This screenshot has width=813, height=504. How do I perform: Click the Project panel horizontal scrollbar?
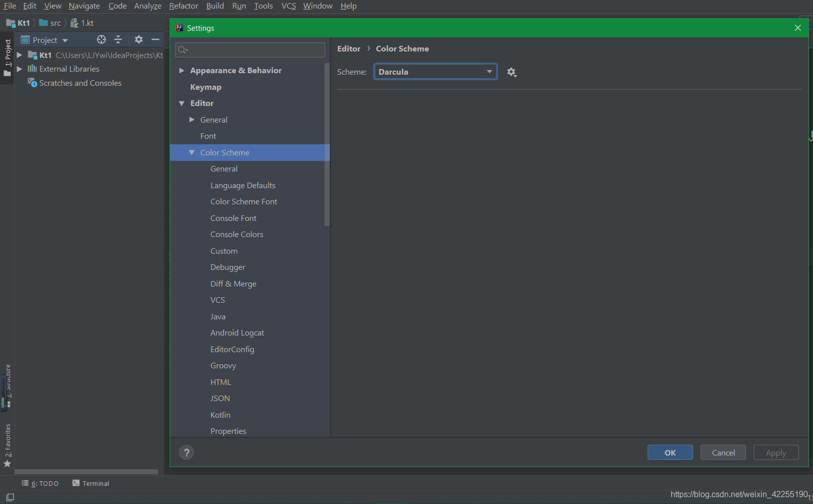[x=86, y=472]
